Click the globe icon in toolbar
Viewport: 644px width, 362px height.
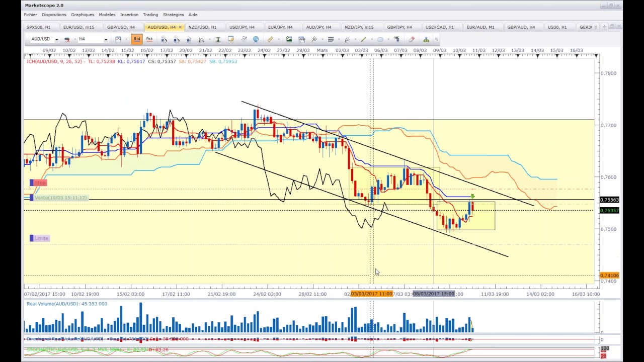click(256, 39)
